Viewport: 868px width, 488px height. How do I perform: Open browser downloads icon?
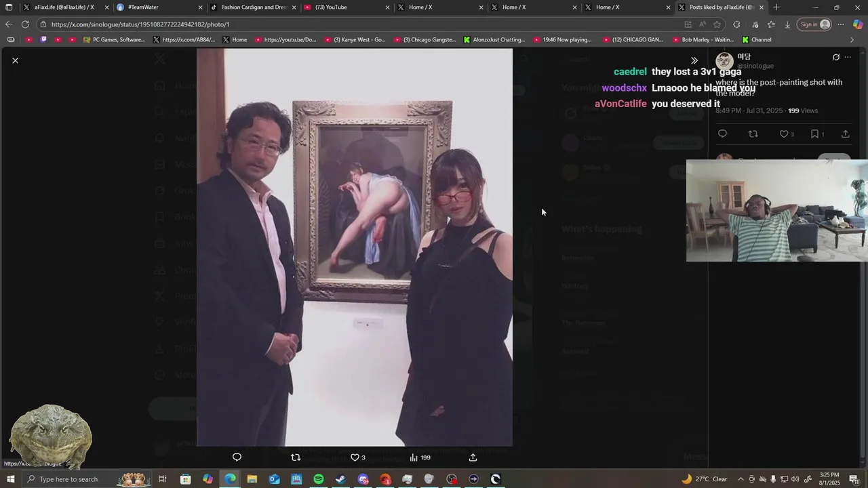[787, 24]
